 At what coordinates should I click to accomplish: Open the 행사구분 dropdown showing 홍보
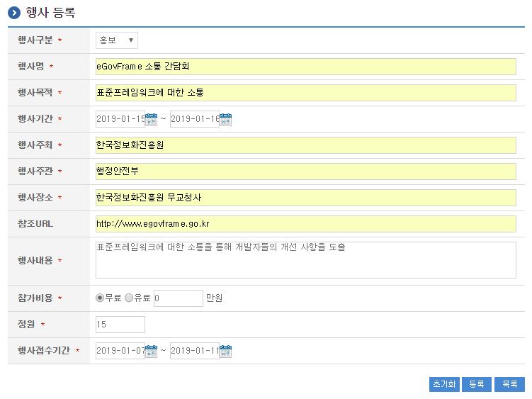(x=117, y=40)
